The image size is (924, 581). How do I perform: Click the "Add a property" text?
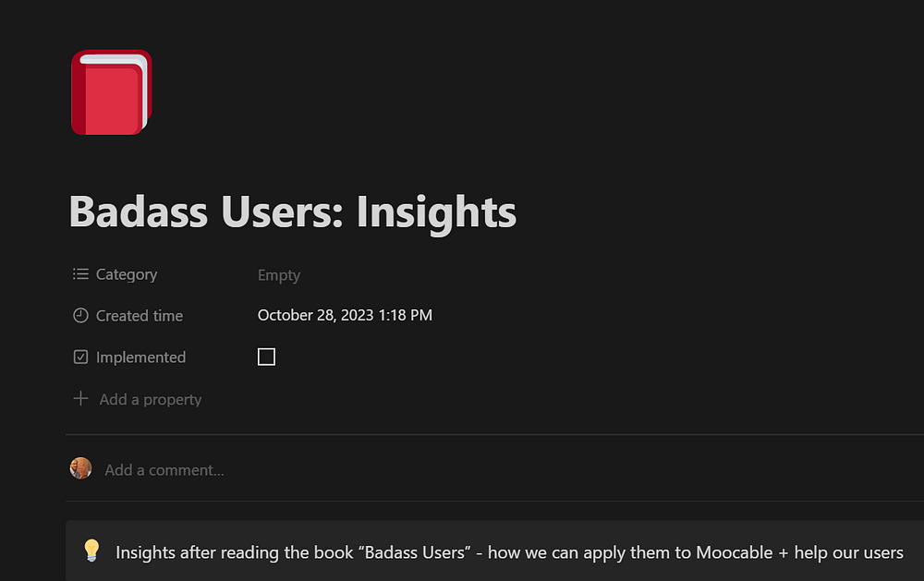151,400
